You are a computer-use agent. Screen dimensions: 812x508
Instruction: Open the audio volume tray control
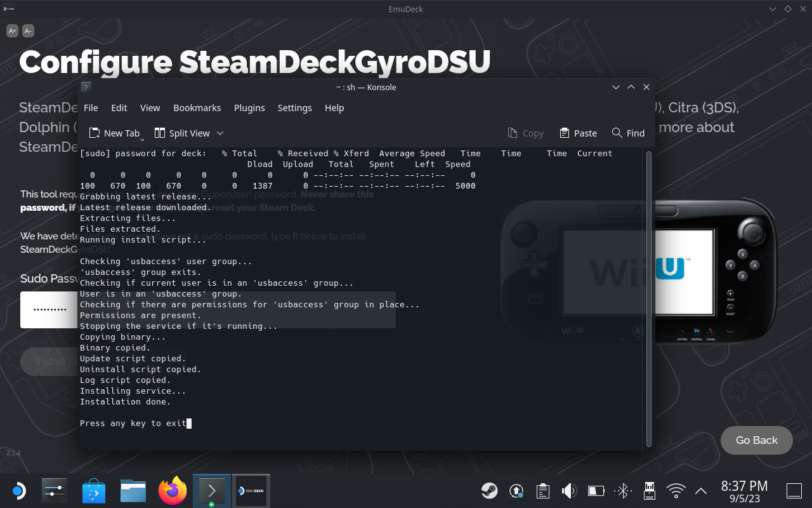click(x=569, y=491)
